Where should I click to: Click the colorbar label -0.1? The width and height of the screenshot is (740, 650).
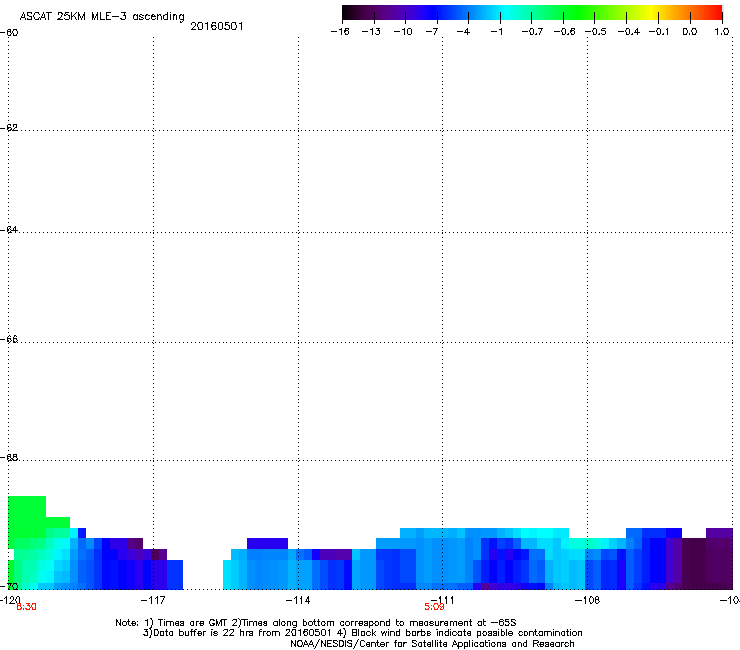tap(659, 32)
